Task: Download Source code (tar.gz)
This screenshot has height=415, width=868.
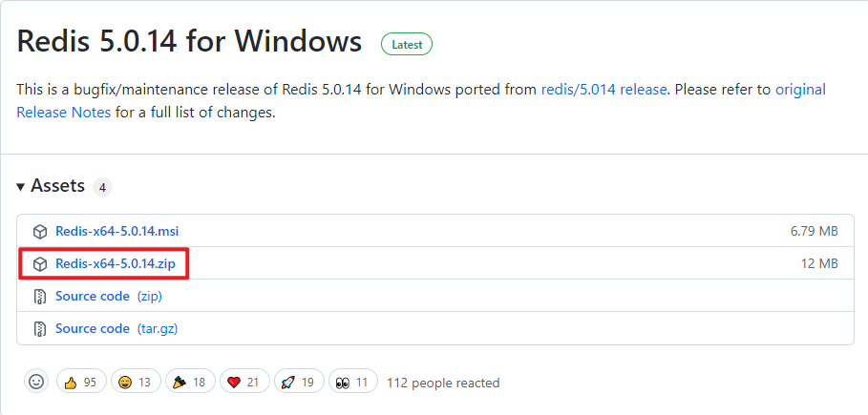Action: [x=116, y=328]
